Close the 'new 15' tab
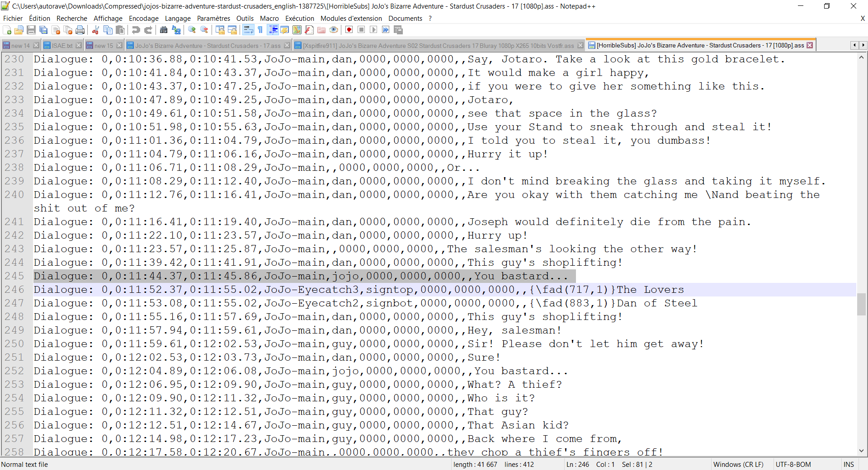Image resolution: width=868 pixels, height=470 pixels. pyautogui.click(x=119, y=45)
